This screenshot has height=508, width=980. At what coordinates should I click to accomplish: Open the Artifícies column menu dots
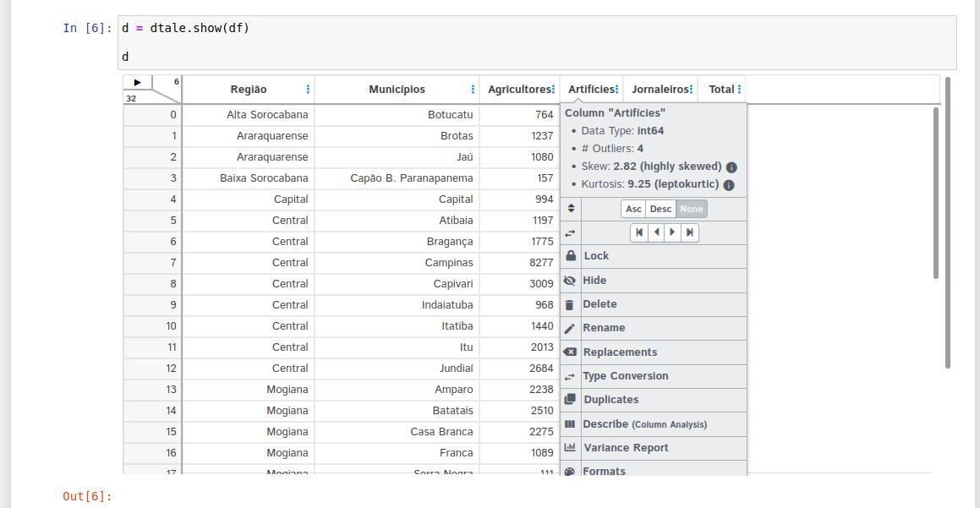coord(617,90)
